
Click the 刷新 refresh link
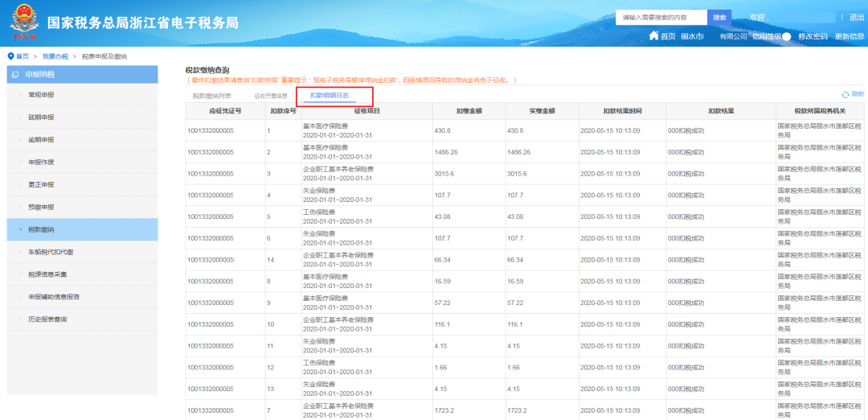tap(858, 95)
